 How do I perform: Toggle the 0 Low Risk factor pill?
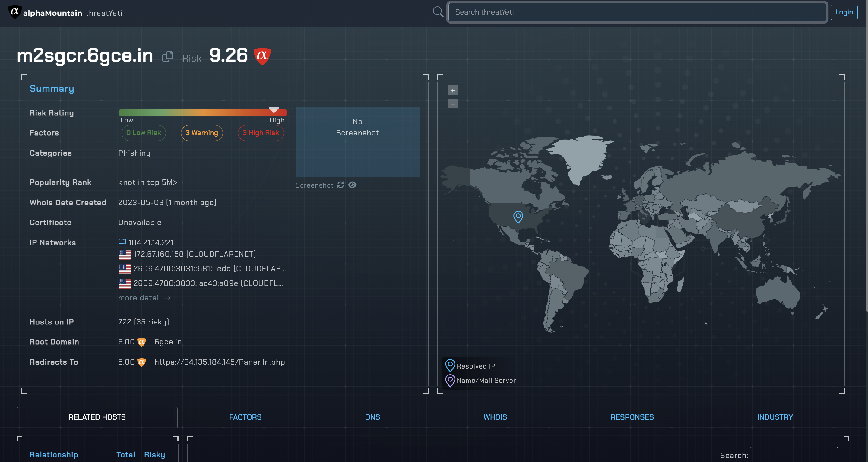[144, 133]
